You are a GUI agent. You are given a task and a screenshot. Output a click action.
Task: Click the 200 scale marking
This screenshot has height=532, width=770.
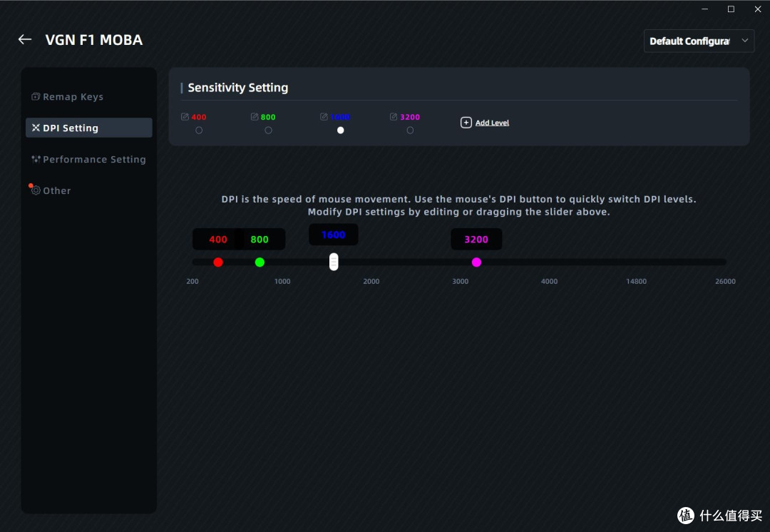click(192, 282)
